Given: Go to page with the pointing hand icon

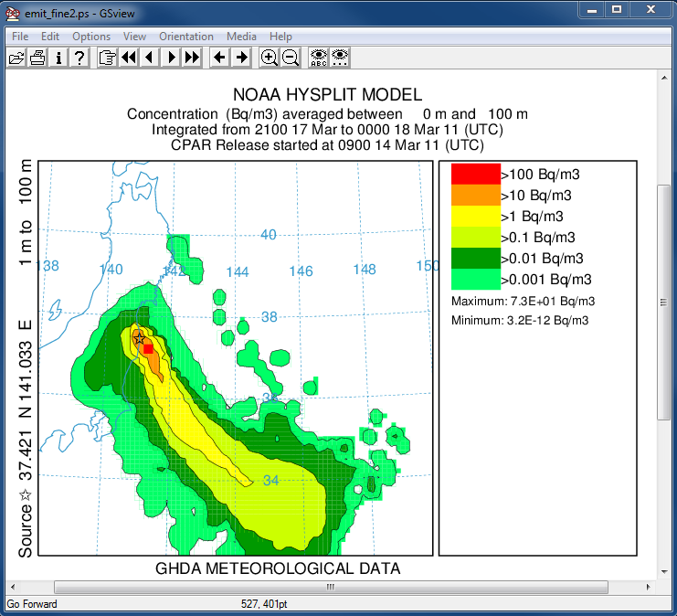Looking at the screenshot, I should tap(107, 58).
